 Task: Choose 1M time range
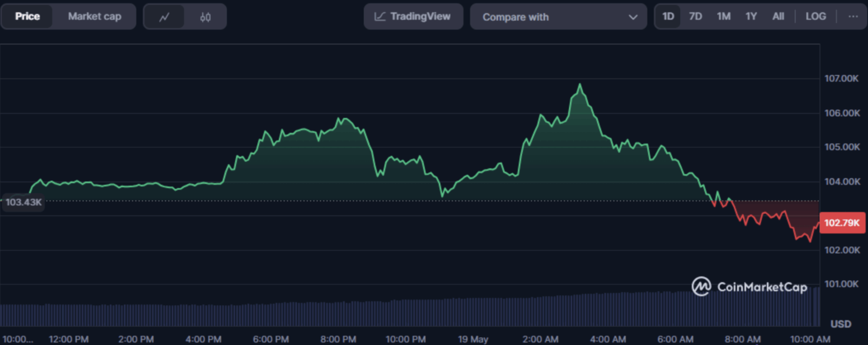coord(723,17)
